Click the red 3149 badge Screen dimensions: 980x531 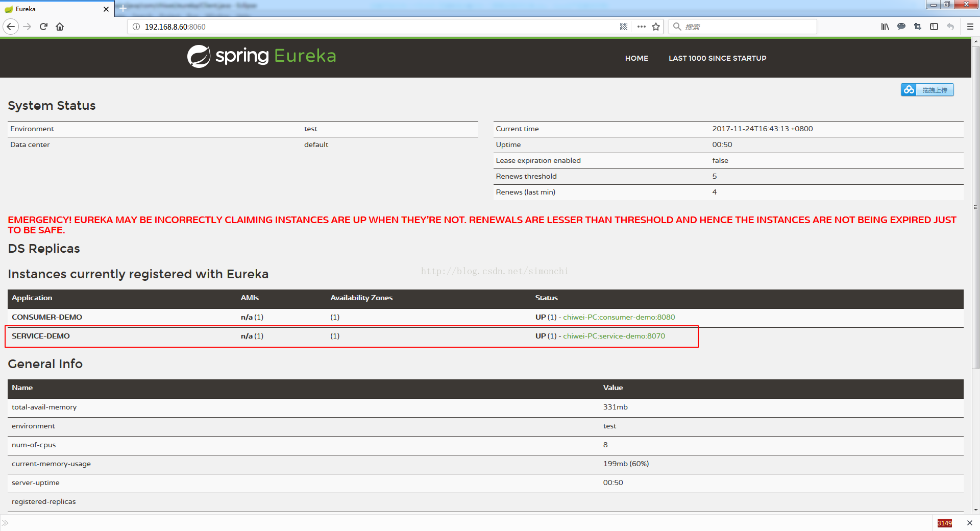[945, 523]
